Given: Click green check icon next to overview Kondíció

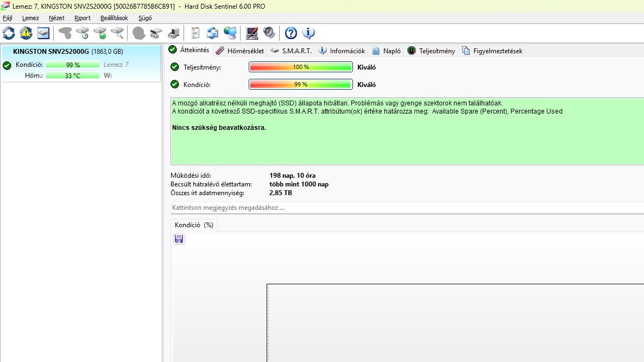Looking at the screenshot, I should 175,84.
